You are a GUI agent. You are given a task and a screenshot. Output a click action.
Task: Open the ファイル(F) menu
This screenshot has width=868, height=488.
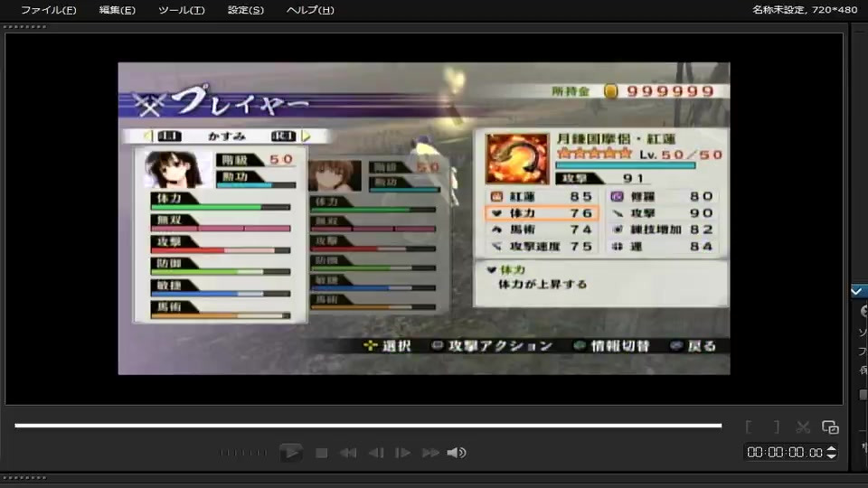(x=48, y=10)
